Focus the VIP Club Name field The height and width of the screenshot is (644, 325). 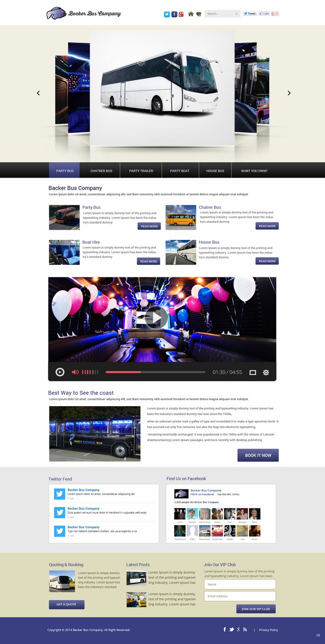(x=240, y=584)
